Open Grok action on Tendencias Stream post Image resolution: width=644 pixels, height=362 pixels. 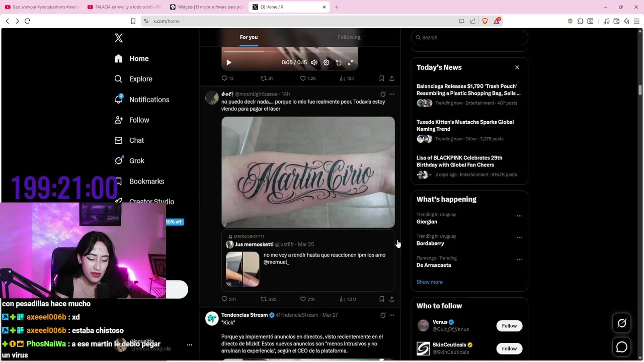point(383,315)
